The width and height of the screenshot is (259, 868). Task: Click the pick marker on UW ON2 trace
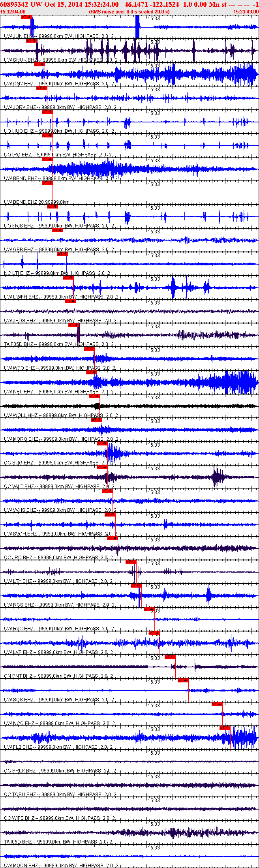(39, 64)
